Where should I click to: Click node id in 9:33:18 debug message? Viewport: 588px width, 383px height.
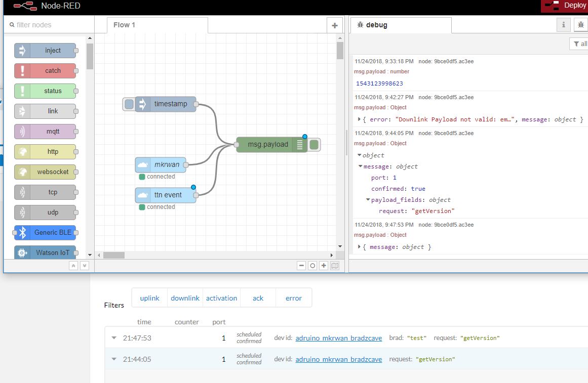point(446,61)
